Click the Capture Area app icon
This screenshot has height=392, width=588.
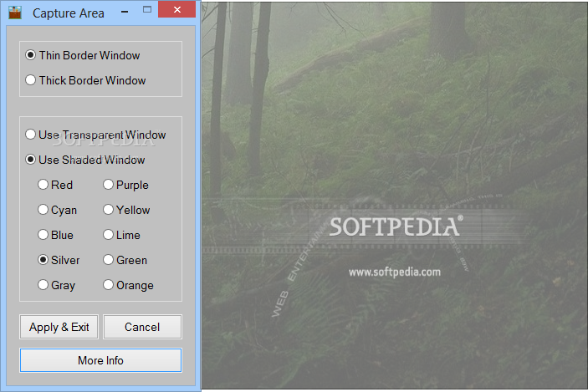(15, 13)
